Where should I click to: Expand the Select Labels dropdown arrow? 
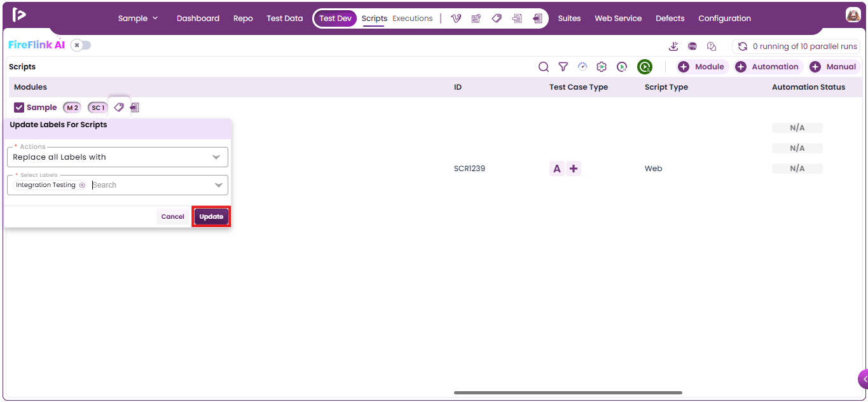coord(219,185)
